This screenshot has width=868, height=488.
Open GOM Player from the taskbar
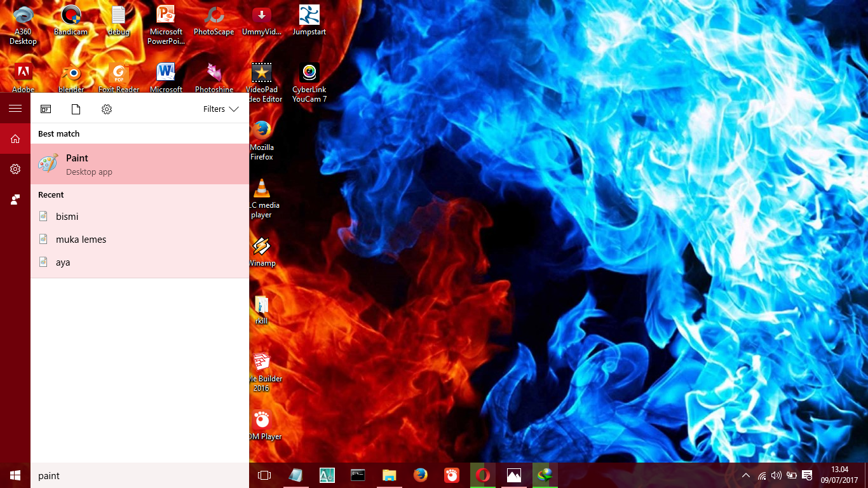click(451, 475)
